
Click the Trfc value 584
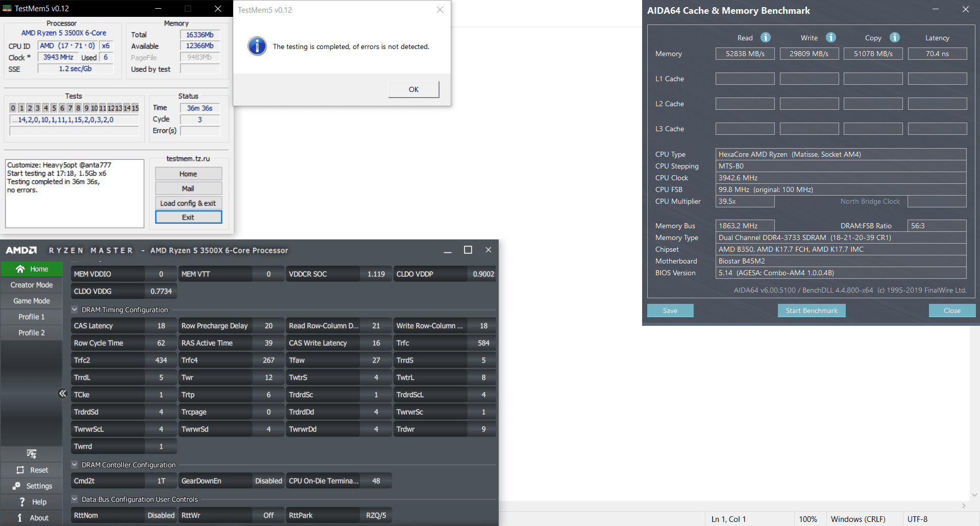point(483,343)
